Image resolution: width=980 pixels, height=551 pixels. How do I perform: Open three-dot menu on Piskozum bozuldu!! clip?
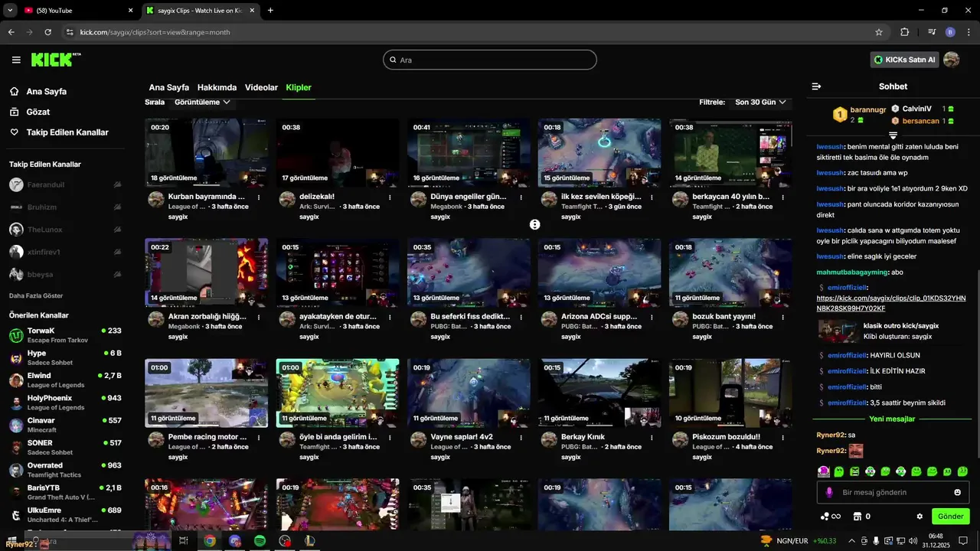[782, 437]
